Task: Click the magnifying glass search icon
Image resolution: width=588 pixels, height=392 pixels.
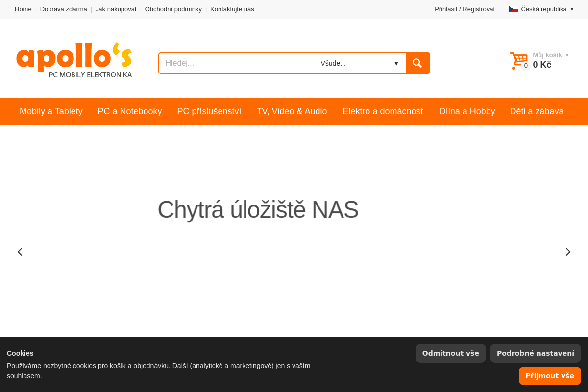Action: (417, 63)
